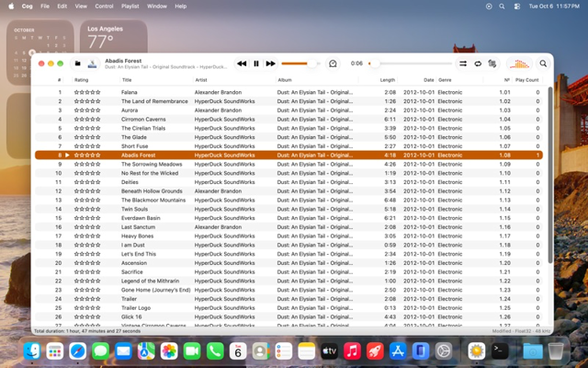Open the Playlist menu

pyautogui.click(x=130, y=6)
